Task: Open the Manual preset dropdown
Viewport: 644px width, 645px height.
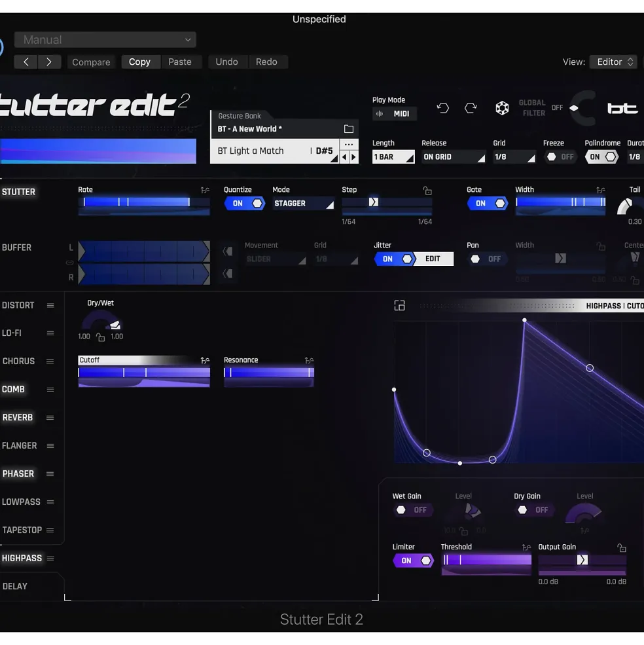Action: (x=105, y=40)
